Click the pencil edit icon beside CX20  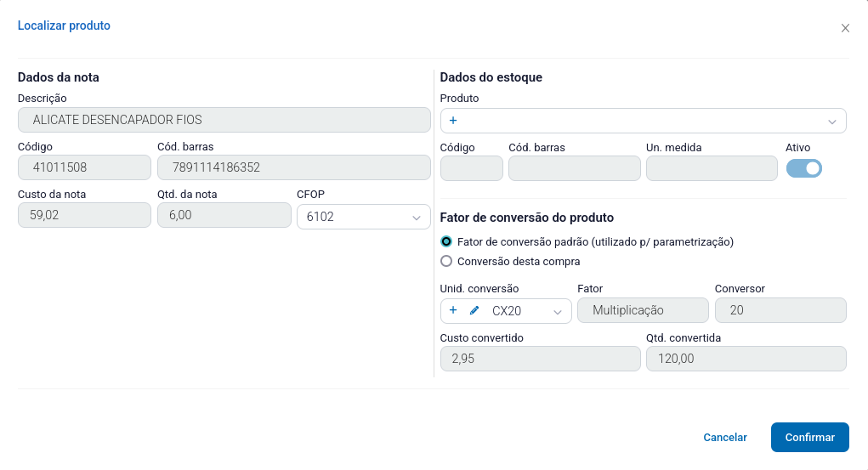[474, 311]
